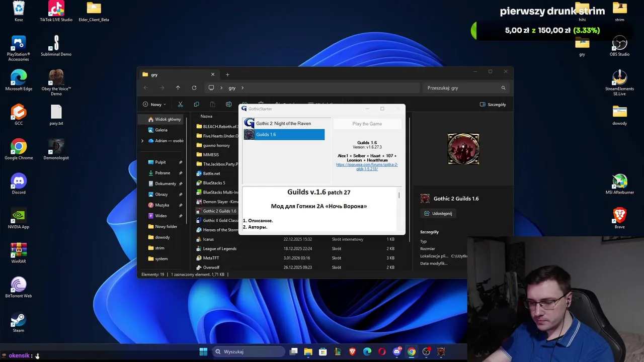Click the Rename icon in Explorer toolbar

click(228, 104)
